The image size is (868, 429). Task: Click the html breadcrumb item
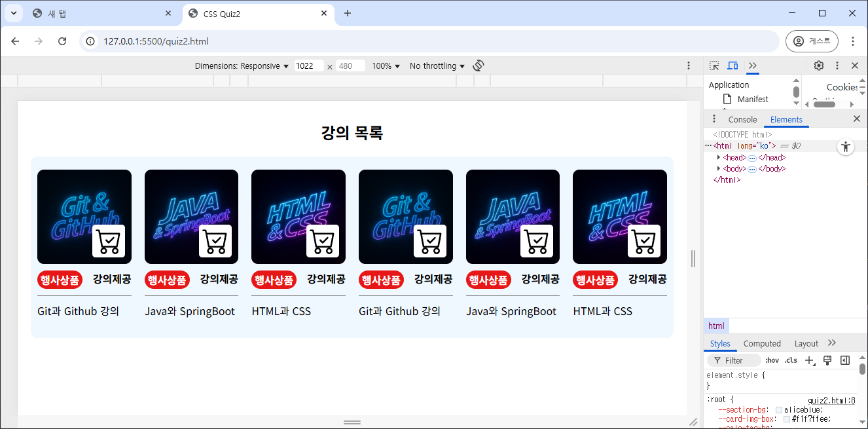point(716,326)
